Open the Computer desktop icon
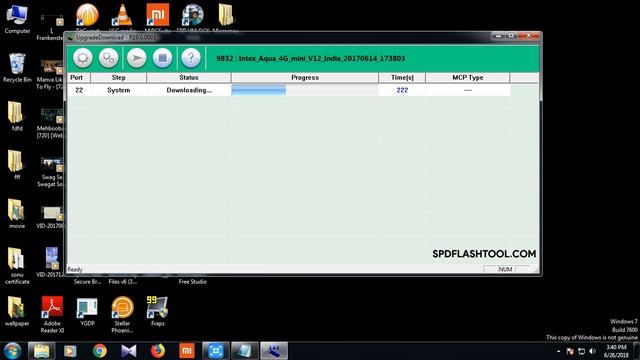 [17, 19]
